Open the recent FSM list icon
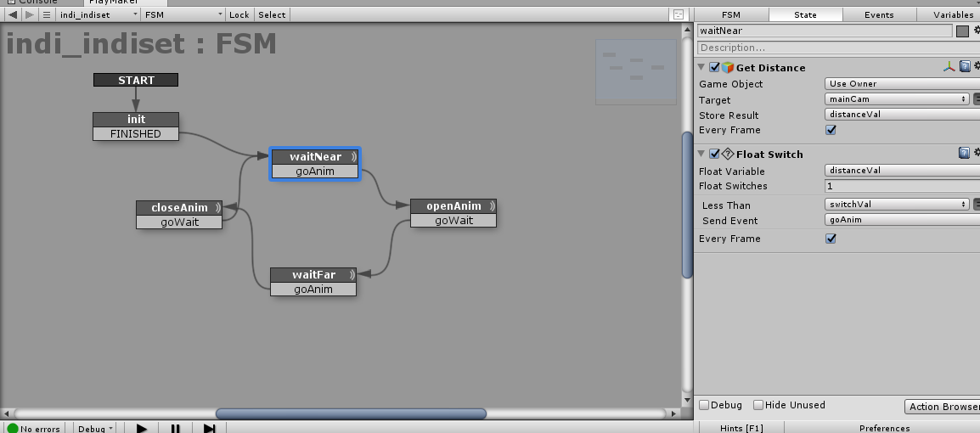980x433 pixels. [x=47, y=14]
